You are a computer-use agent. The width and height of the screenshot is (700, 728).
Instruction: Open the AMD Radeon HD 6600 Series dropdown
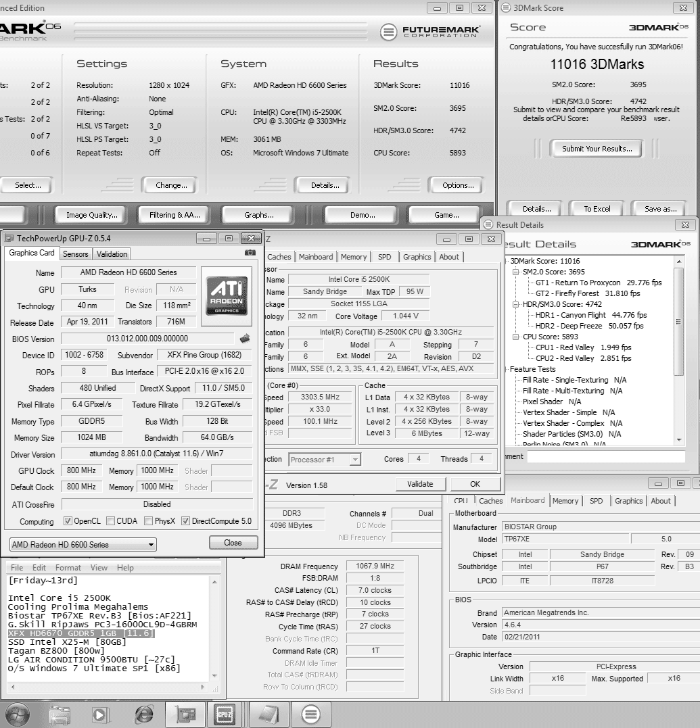pyautogui.click(x=83, y=545)
